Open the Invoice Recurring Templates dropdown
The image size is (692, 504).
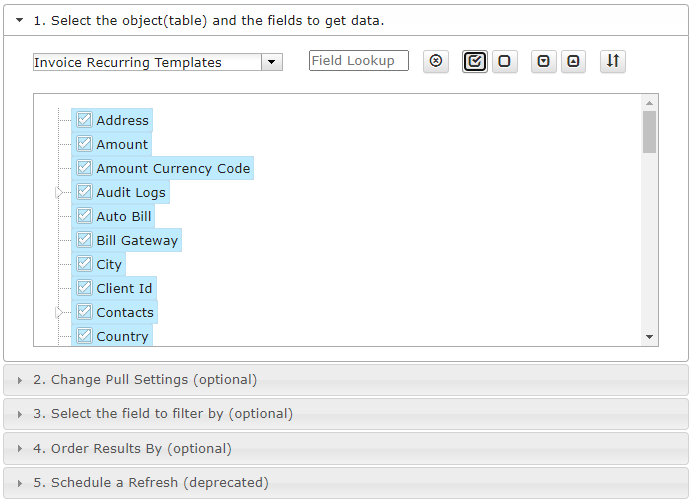point(272,62)
